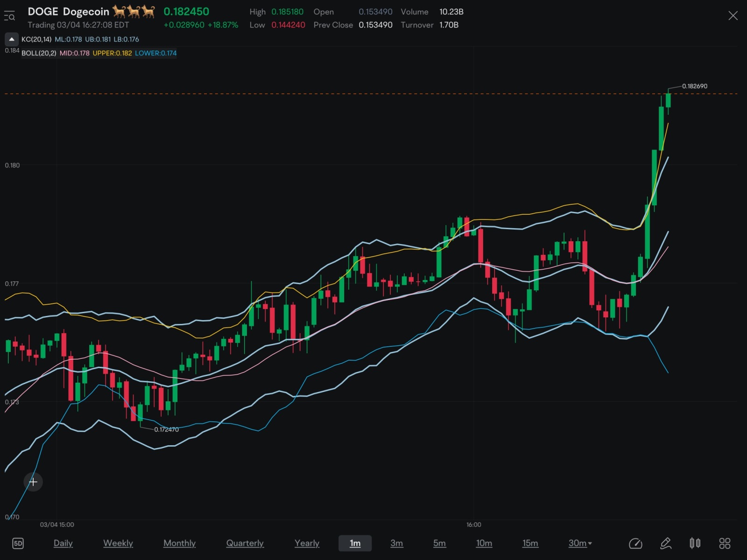
Task: Close the chart with the X icon
Action: 733,16
